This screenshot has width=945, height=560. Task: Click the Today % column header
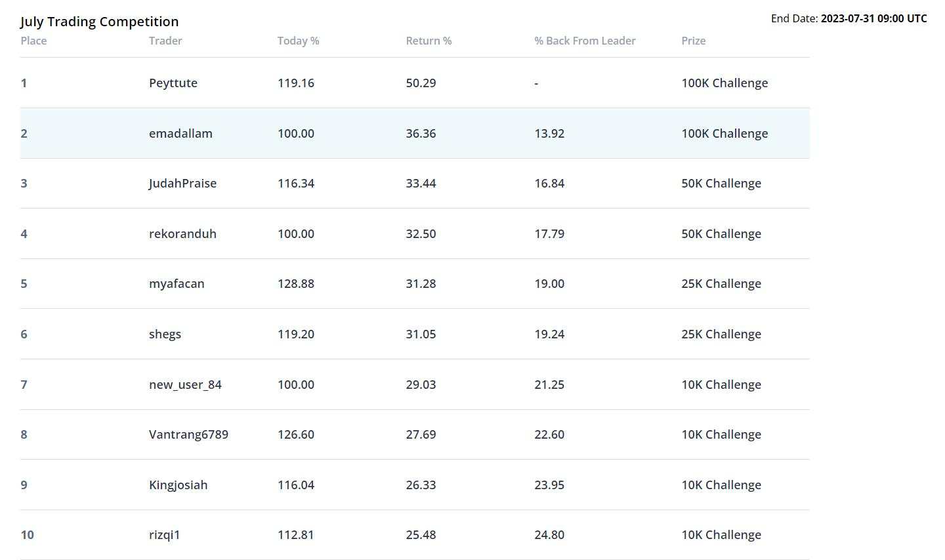(x=298, y=41)
